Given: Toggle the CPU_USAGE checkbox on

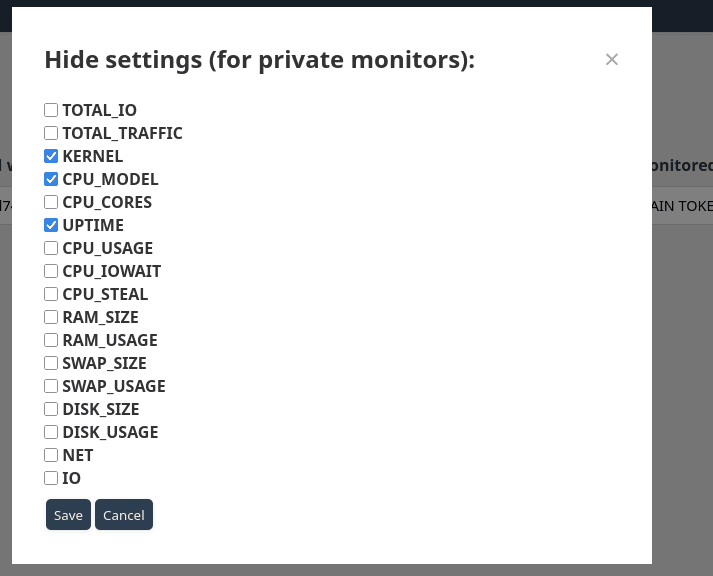Looking at the screenshot, I should pyautogui.click(x=51, y=248).
